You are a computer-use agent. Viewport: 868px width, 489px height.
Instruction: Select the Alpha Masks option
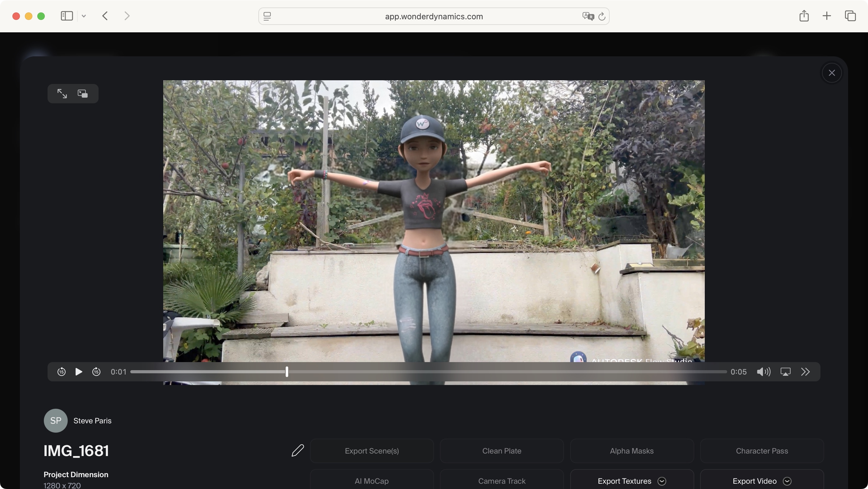click(x=631, y=451)
